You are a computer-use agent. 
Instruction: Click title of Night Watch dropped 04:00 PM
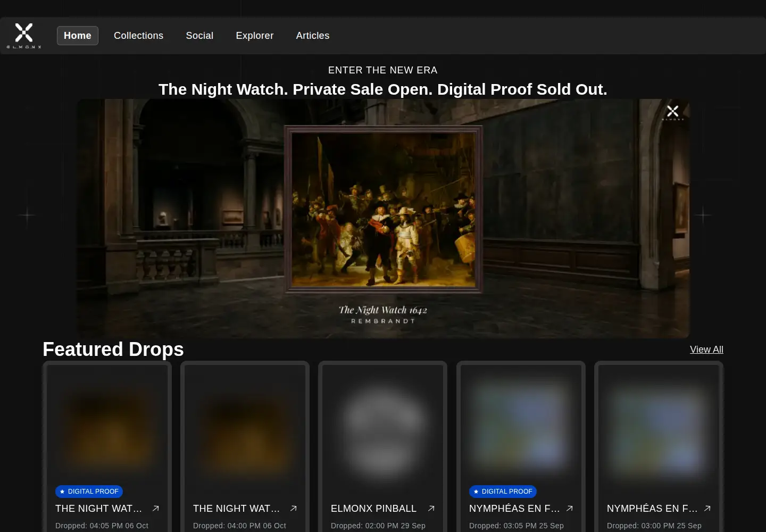point(236,509)
